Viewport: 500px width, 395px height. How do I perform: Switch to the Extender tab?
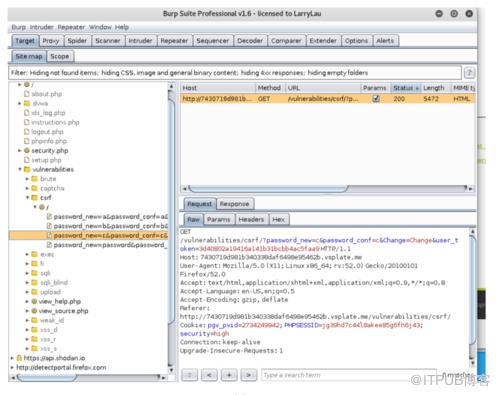(x=323, y=41)
